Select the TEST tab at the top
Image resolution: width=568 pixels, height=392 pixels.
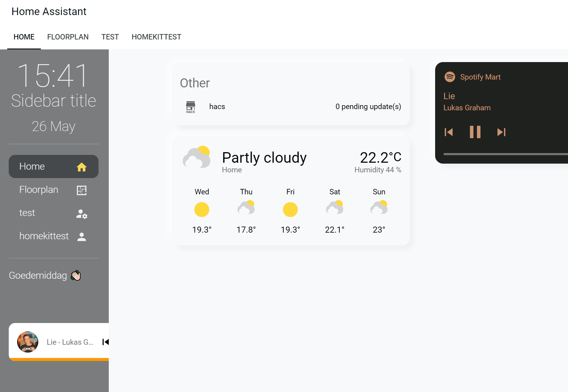pos(110,37)
